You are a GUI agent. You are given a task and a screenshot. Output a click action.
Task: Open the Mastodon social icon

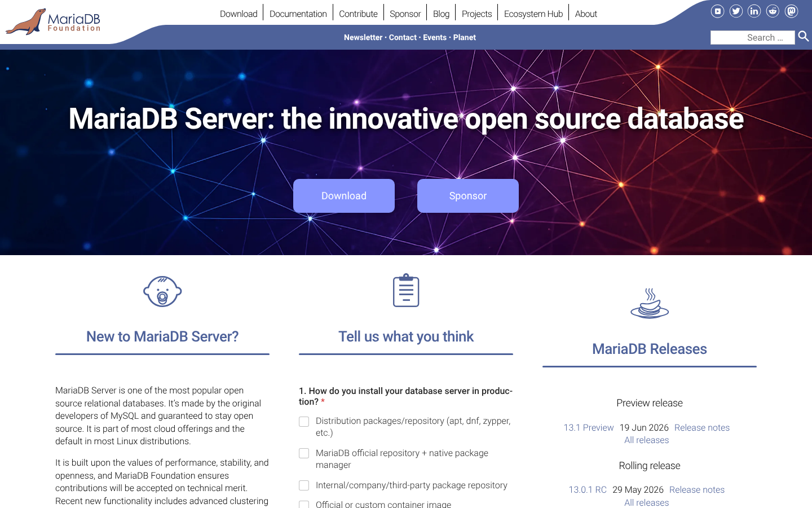pos(792,11)
